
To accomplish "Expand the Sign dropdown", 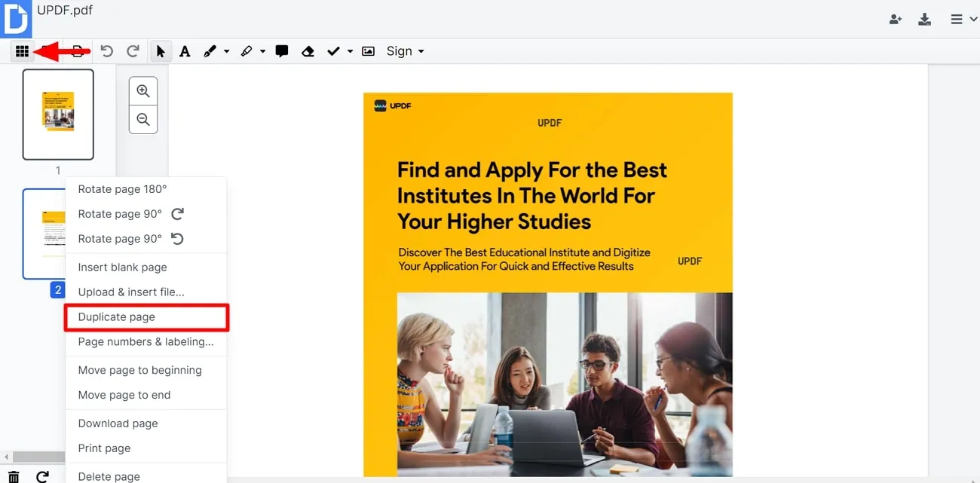I will click(406, 51).
